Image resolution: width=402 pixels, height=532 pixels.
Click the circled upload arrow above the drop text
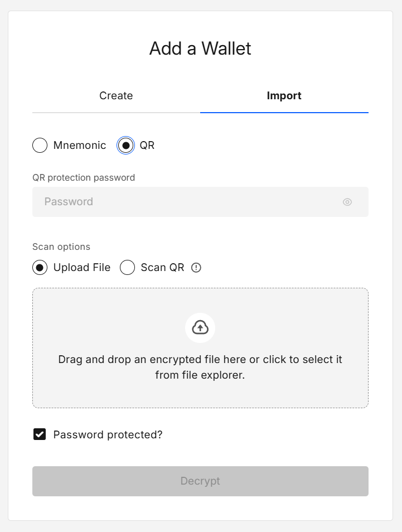(200, 328)
